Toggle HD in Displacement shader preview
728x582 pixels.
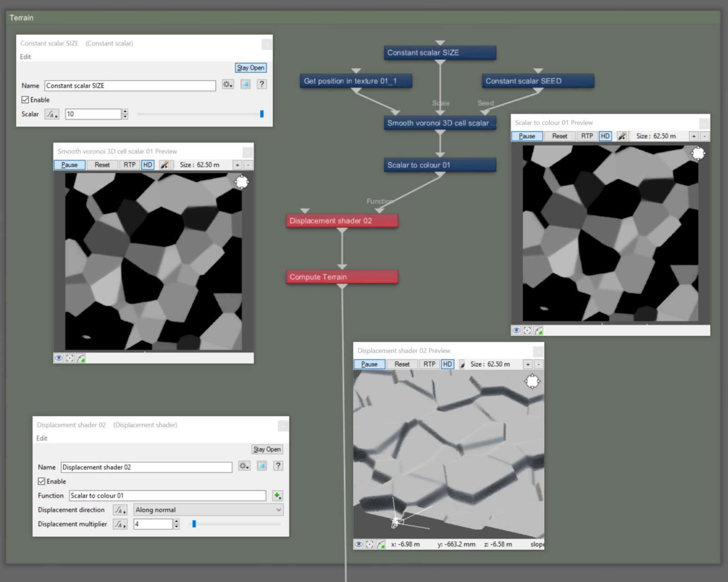[x=448, y=364]
